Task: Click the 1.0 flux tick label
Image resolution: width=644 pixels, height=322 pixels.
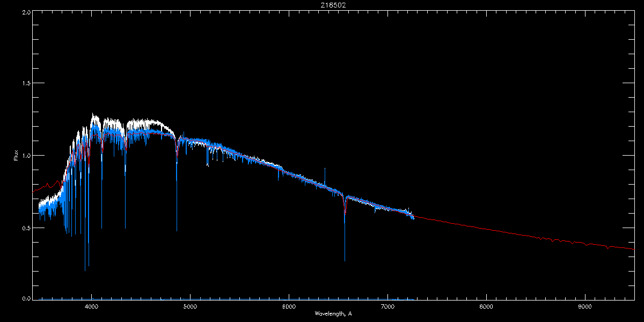Action: 26,156
